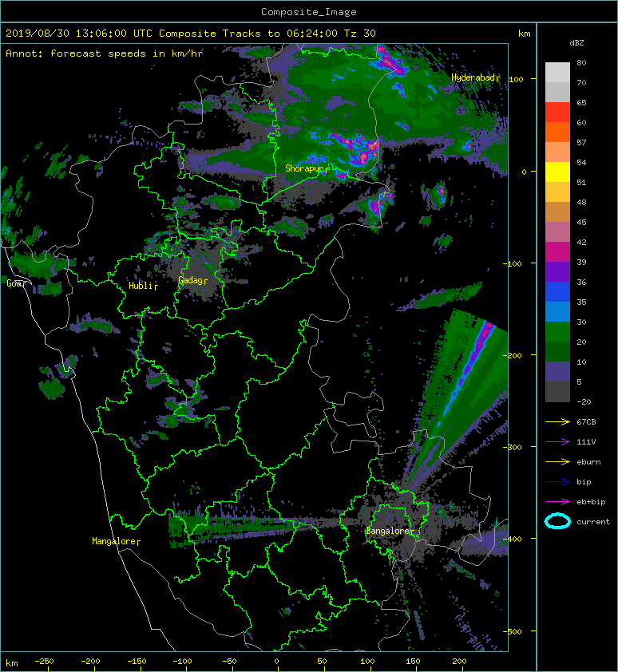Pick the dark green swatch between 20 and 10
The width and height of the screenshot is (618, 672).
557,351
